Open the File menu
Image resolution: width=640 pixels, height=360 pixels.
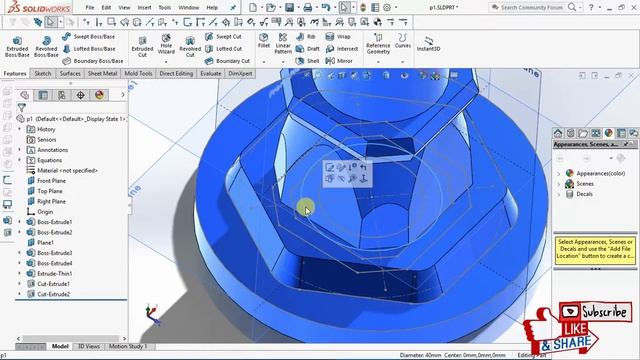pyautogui.click(x=90, y=7)
